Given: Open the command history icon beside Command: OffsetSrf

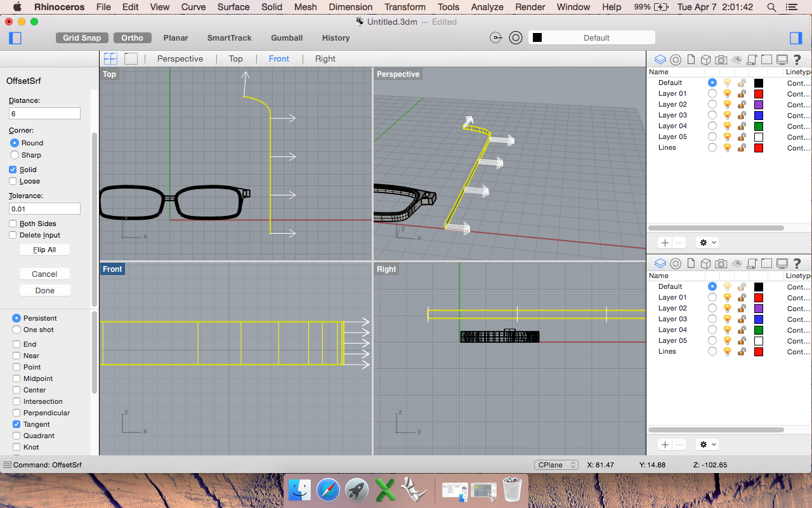Looking at the screenshot, I should click(8, 465).
